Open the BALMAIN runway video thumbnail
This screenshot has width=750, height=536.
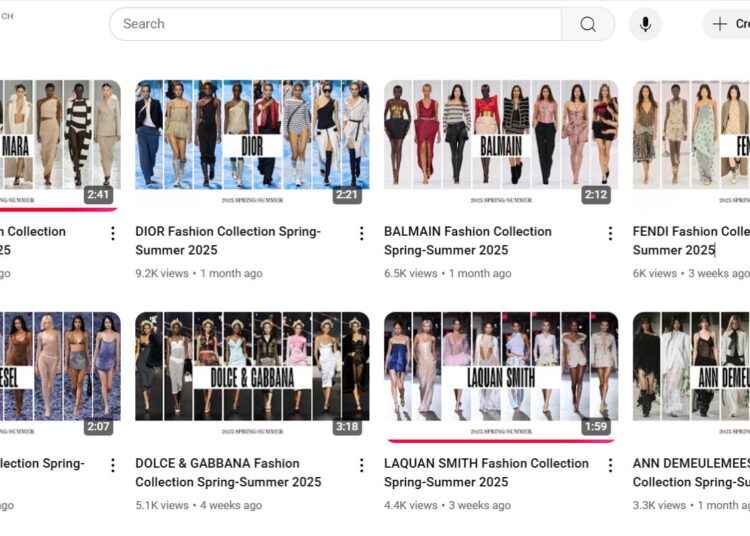click(501, 145)
